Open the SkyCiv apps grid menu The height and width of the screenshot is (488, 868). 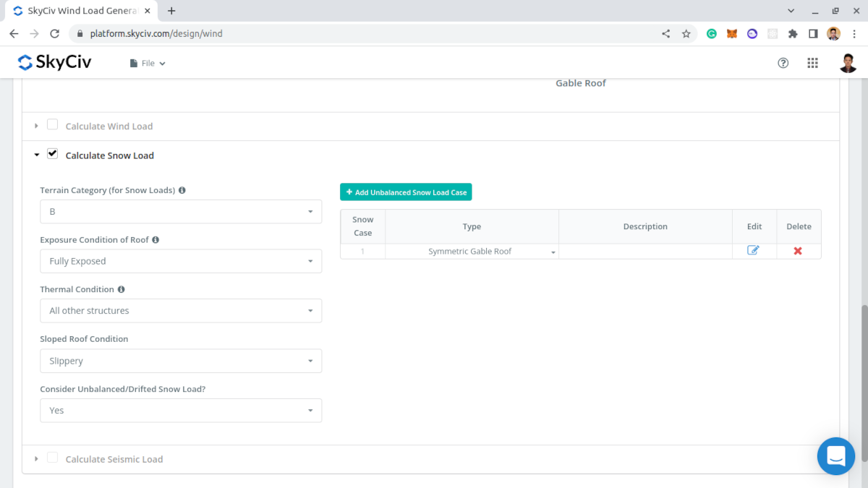812,63
